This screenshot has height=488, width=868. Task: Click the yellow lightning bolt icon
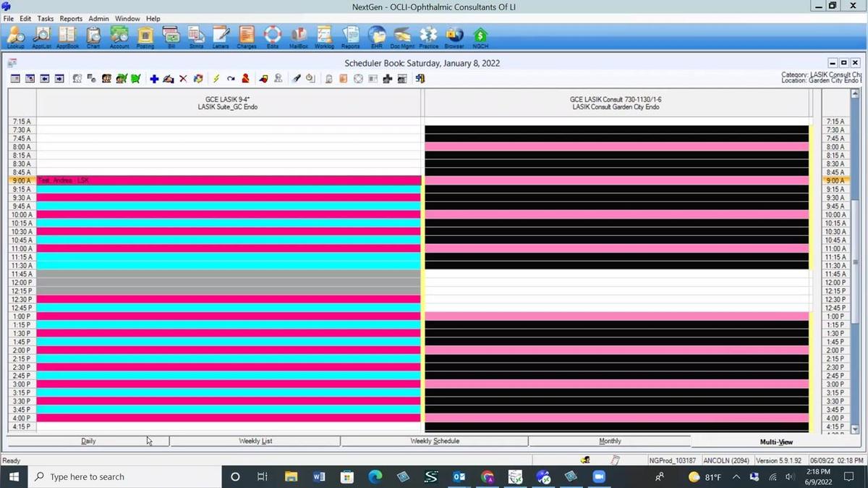click(x=216, y=79)
